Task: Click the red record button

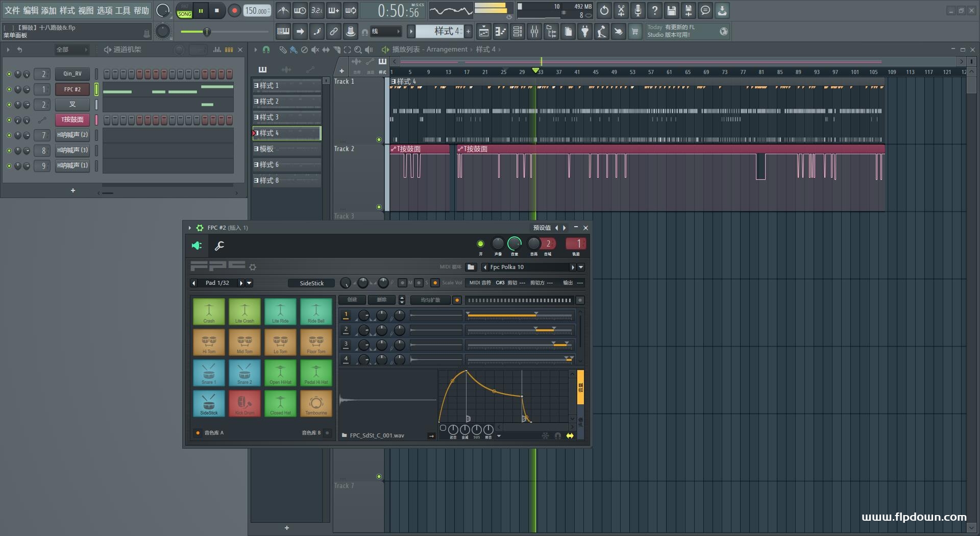Action: [234, 10]
